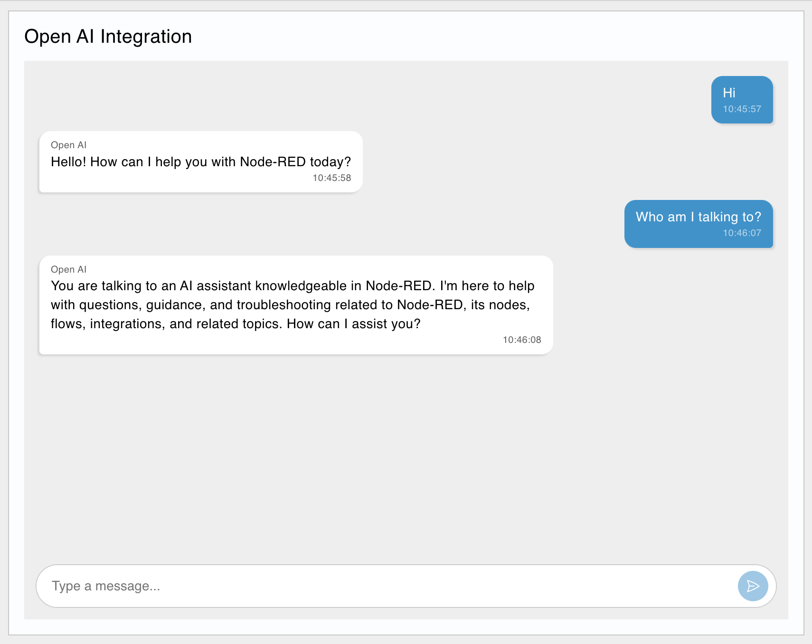The image size is (812, 644).
Task: Select the 'Hi' sent message bubble
Action: [742, 100]
